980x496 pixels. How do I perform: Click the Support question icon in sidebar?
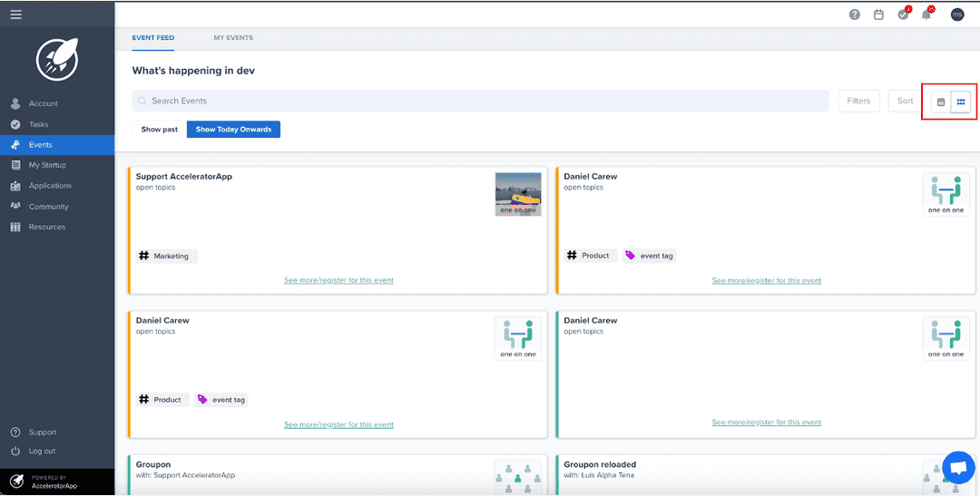(16, 433)
